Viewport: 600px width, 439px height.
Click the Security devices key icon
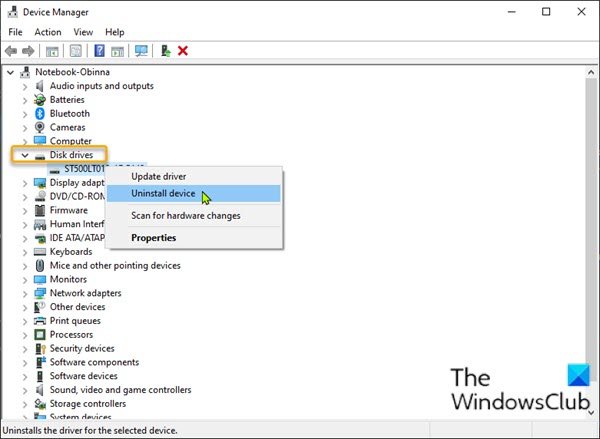40,348
